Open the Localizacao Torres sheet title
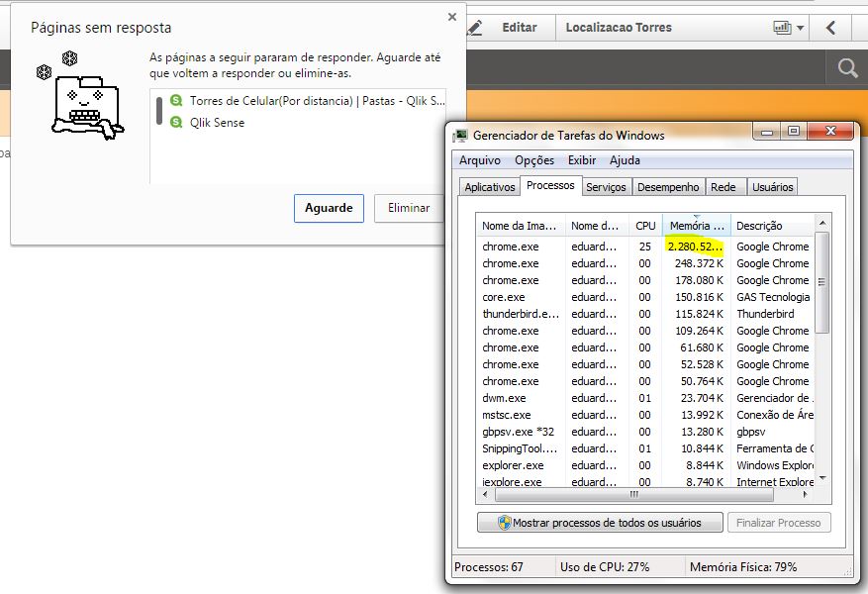The height and width of the screenshot is (594, 868). click(619, 27)
